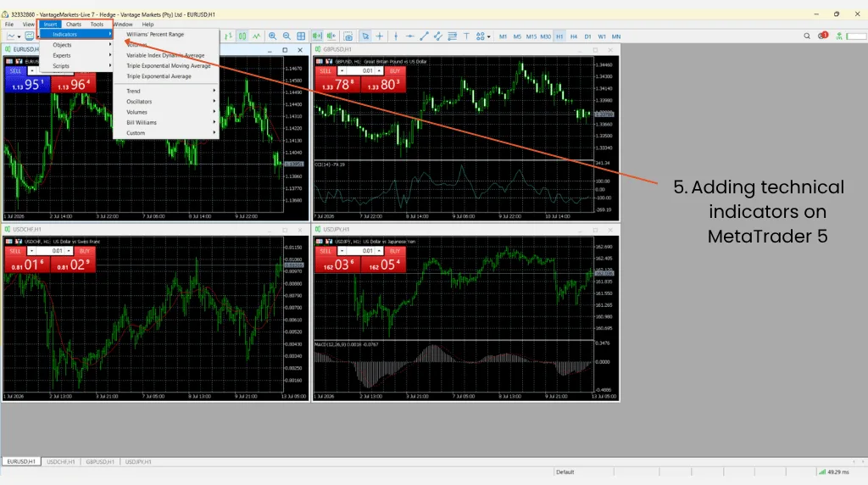This screenshot has height=485, width=868.
Task: Decrease volume on USDJPY trade panel
Action: click(x=342, y=251)
